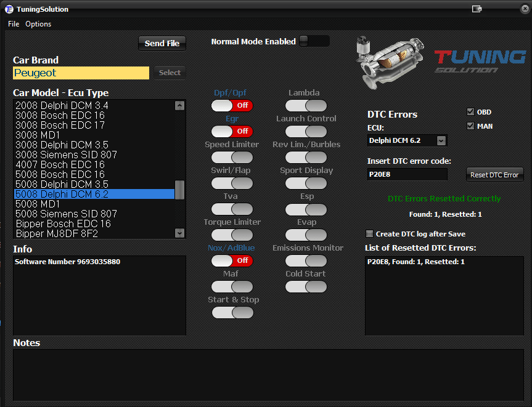Uncheck the OBD checkbox
The height and width of the screenshot is (407, 532).
pyautogui.click(x=470, y=112)
